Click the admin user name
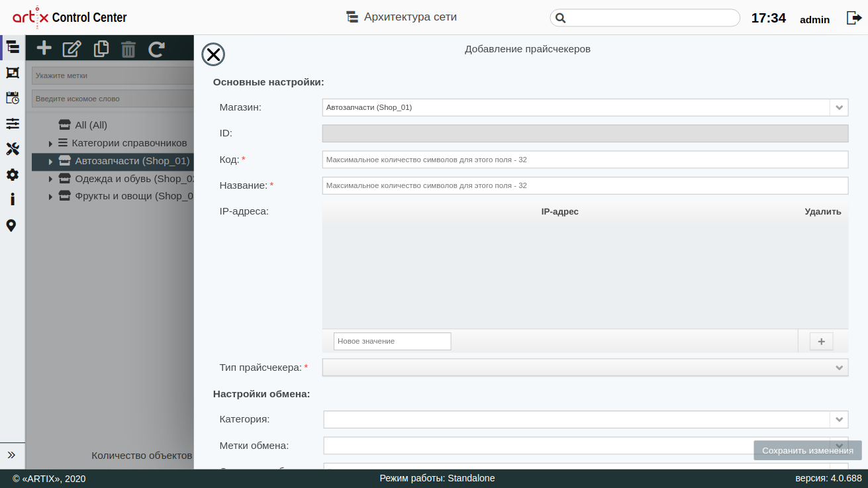 click(x=814, y=19)
